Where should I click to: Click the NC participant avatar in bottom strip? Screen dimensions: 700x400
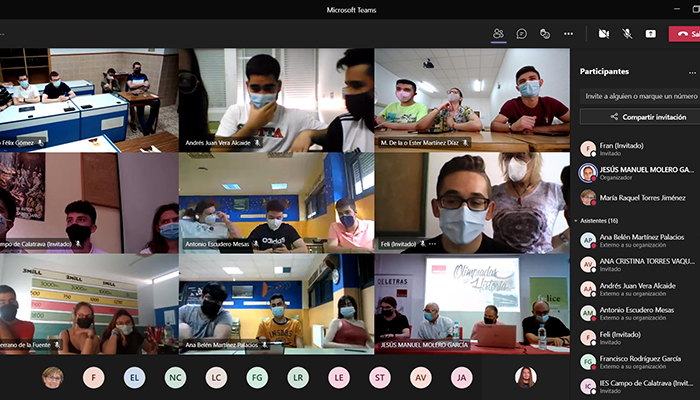(175, 377)
